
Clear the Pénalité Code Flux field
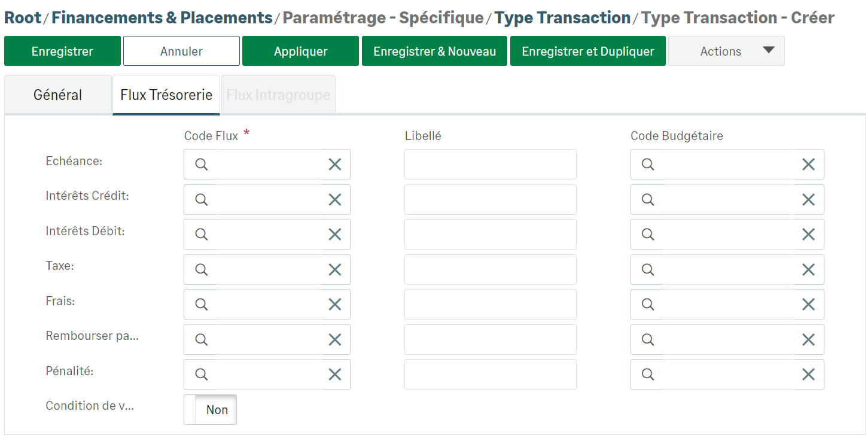334,375
